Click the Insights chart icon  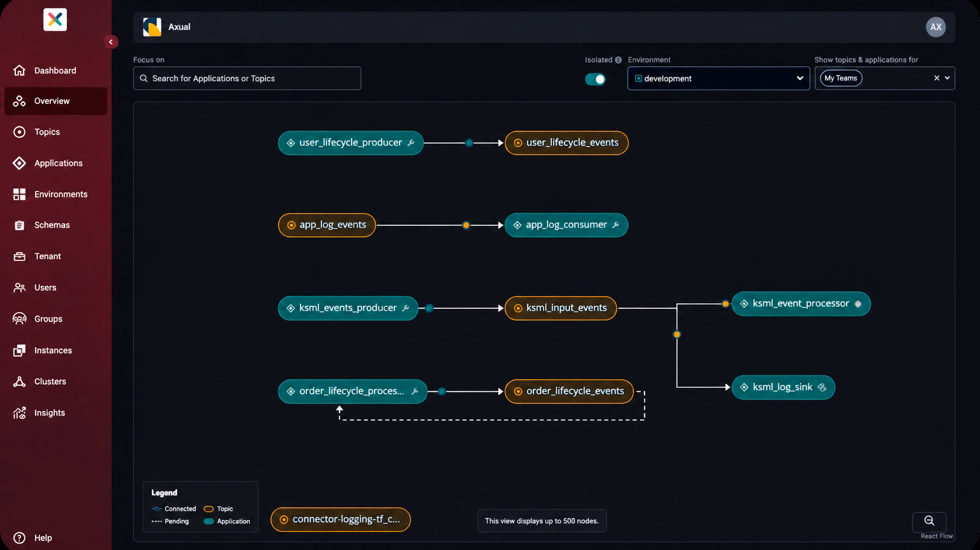[20, 413]
